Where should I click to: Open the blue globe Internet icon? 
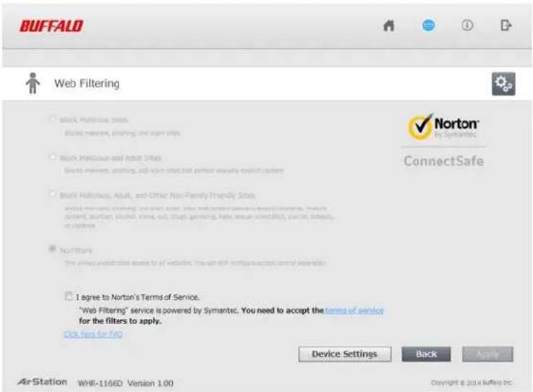click(428, 25)
